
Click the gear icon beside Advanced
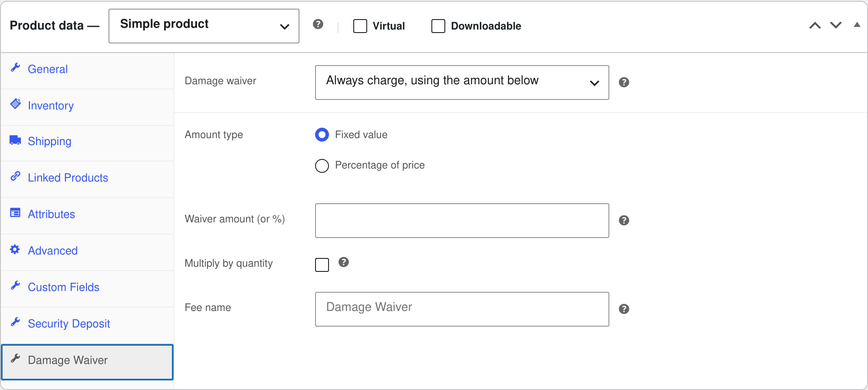[15, 249]
